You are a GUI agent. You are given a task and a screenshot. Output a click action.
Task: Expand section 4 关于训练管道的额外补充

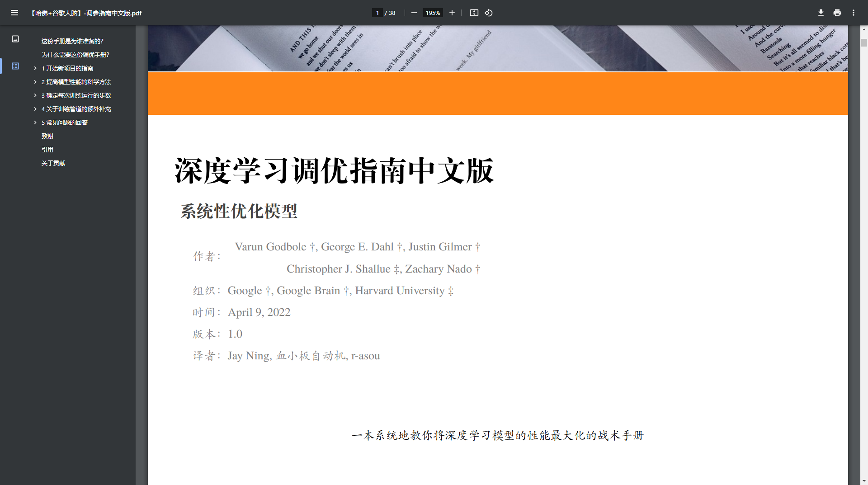pyautogui.click(x=35, y=109)
